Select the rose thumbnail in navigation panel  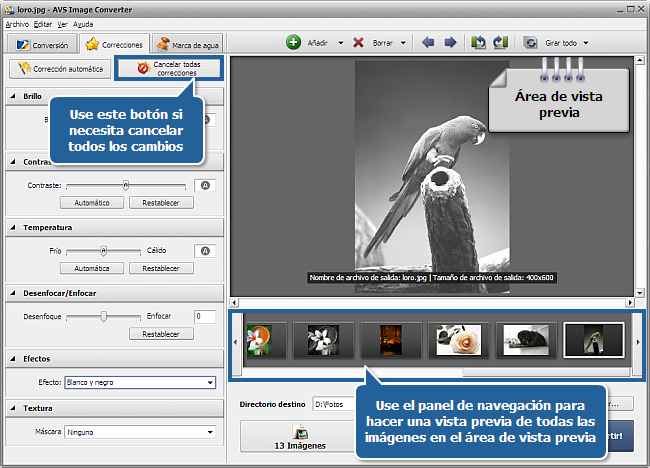click(x=459, y=342)
